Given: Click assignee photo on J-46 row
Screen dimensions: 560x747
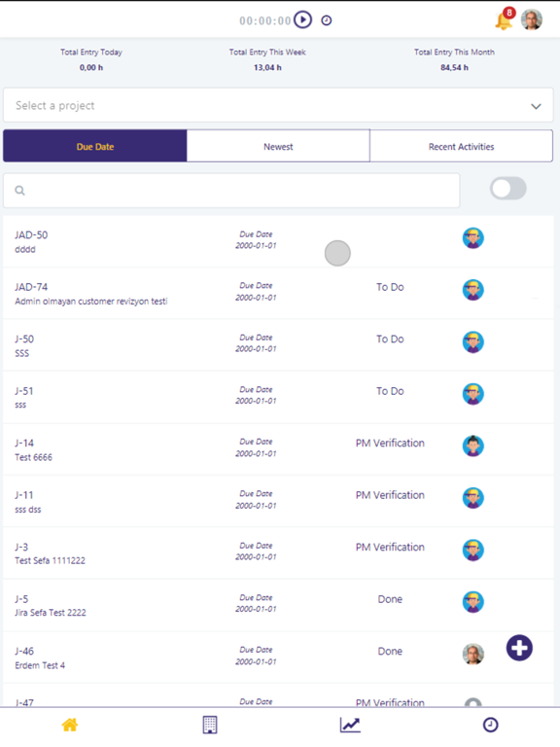Looking at the screenshot, I should pos(472,654).
